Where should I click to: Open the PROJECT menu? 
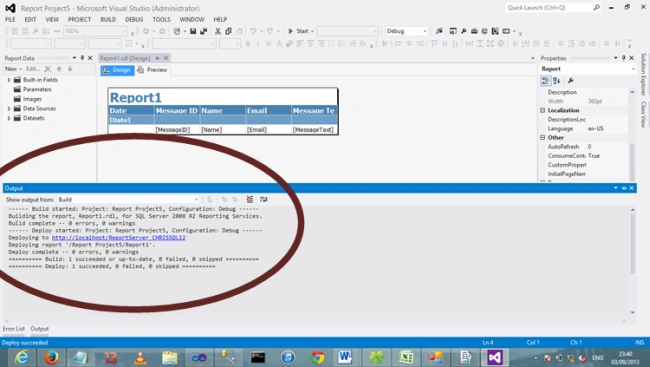click(79, 19)
